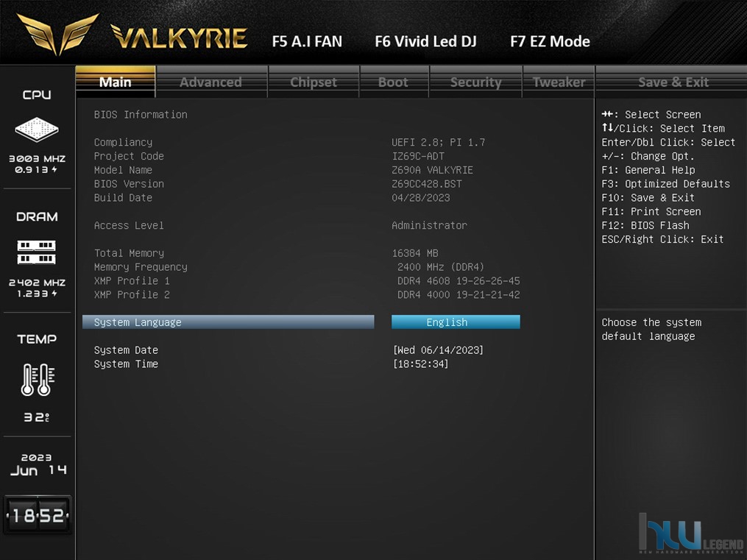Switch to the Tweaker tab
This screenshot has width=747, height=560.
[x=559, y=82]
